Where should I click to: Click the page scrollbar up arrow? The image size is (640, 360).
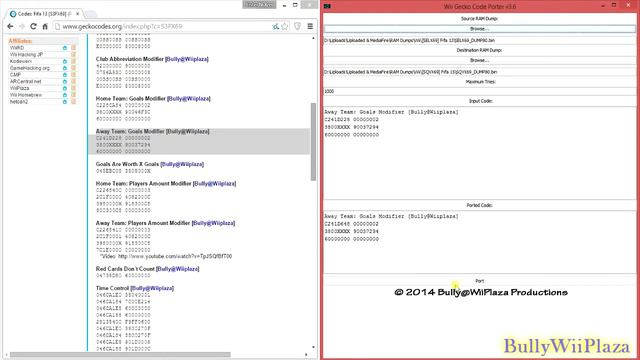click(x=313, y=38)
